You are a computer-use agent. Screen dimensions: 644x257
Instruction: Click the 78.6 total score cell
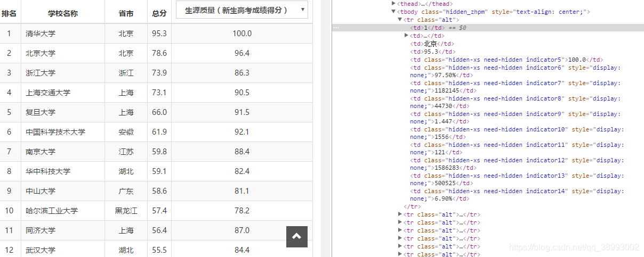tap(159, 53)
